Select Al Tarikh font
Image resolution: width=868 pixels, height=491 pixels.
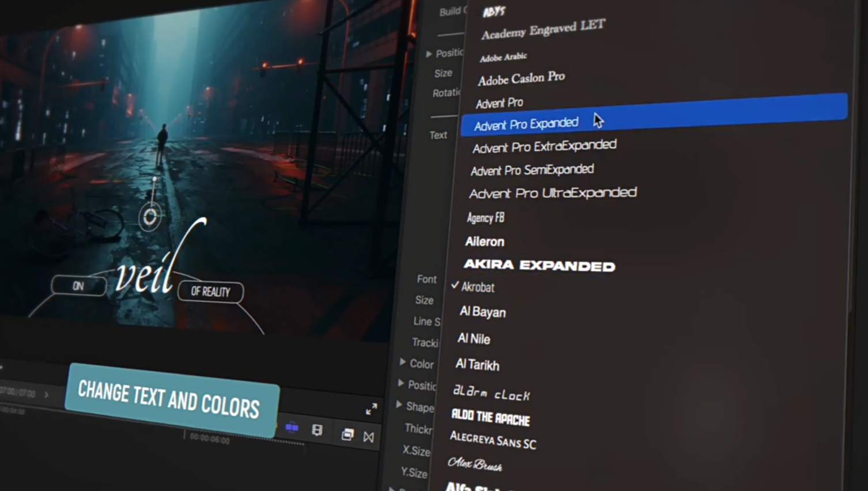(477, 364)
